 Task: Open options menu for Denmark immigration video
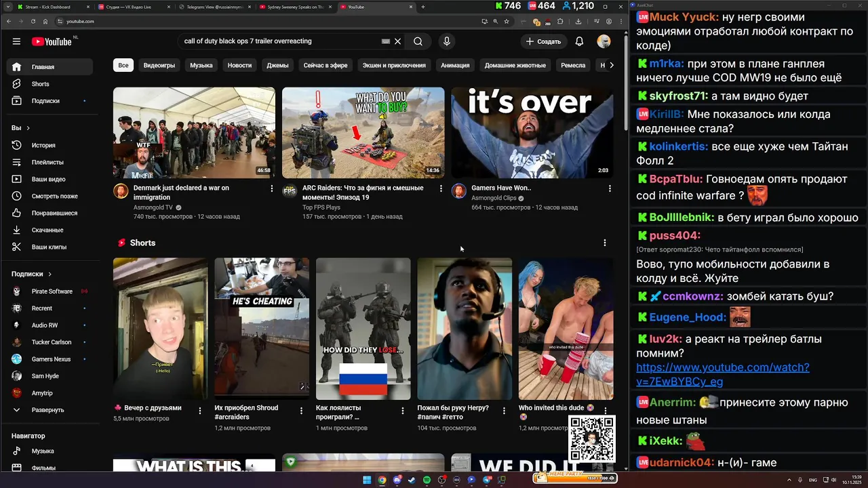(272, 188)
